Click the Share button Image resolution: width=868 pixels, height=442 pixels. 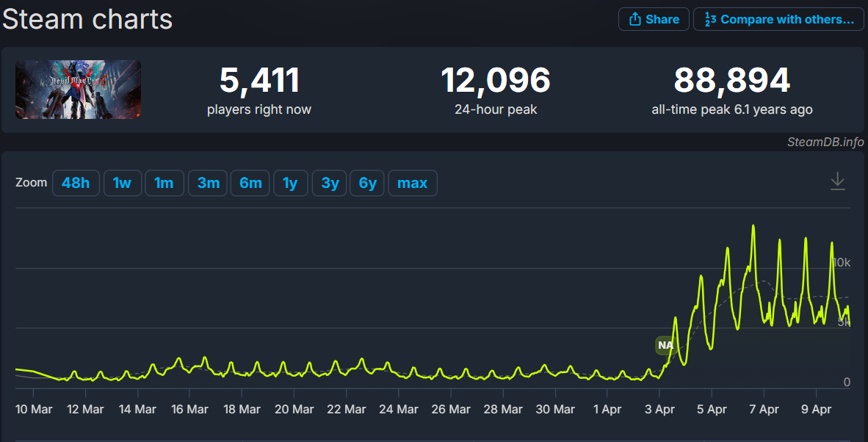[x=654, y=19]
